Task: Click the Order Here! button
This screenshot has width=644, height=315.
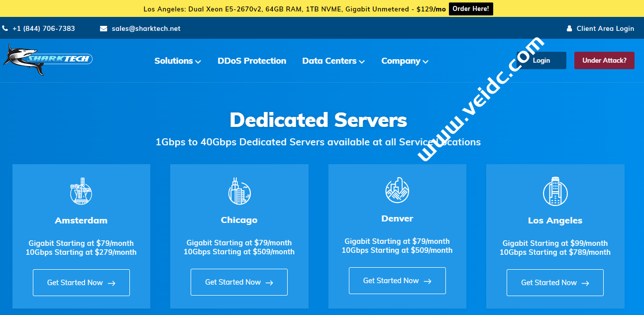Action: (471, 9)
